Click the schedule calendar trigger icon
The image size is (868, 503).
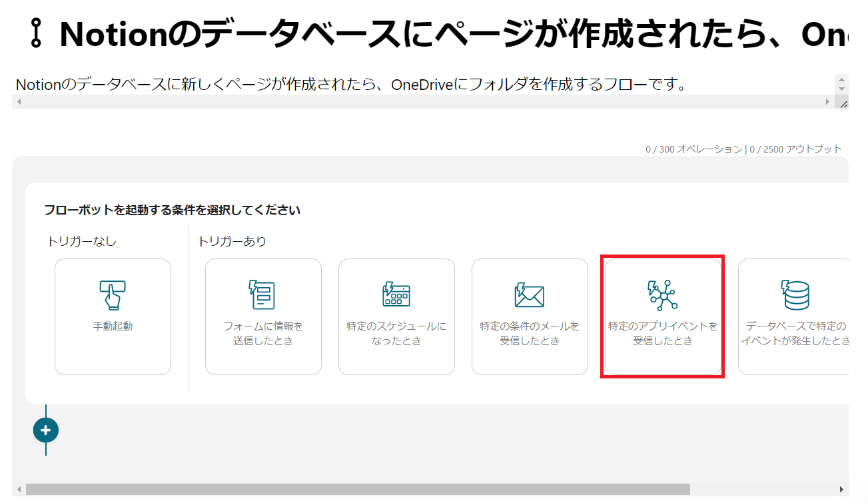pyautogui.click(x=396, y=295)
